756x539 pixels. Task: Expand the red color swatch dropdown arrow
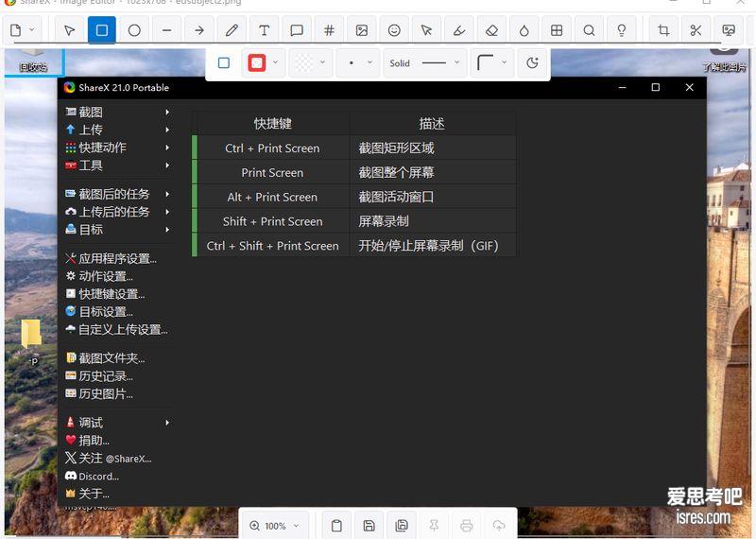coord(275,62)
